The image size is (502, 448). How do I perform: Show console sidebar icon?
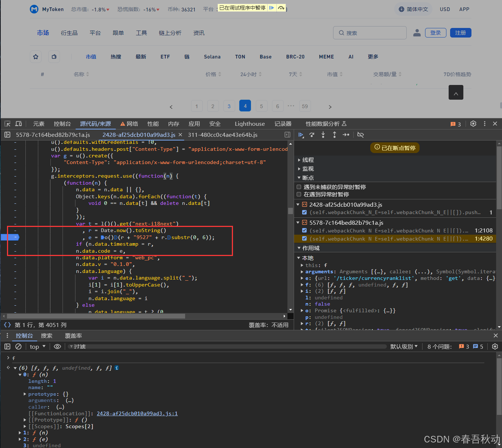pos(7,346)
